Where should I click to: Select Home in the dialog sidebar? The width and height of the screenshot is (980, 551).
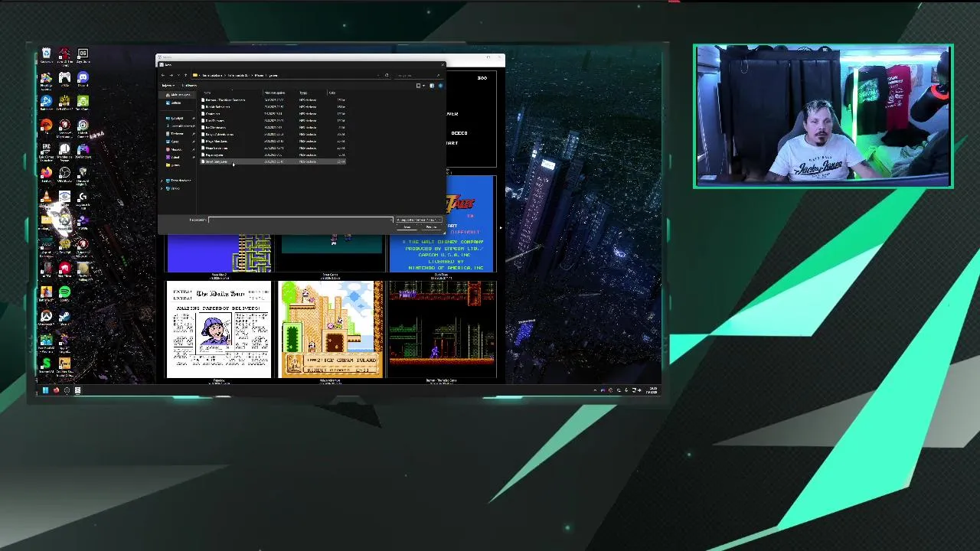point(178,95)
